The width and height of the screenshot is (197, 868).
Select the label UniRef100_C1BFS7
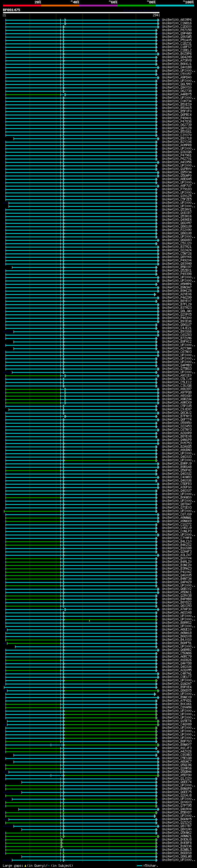point(177,47)
